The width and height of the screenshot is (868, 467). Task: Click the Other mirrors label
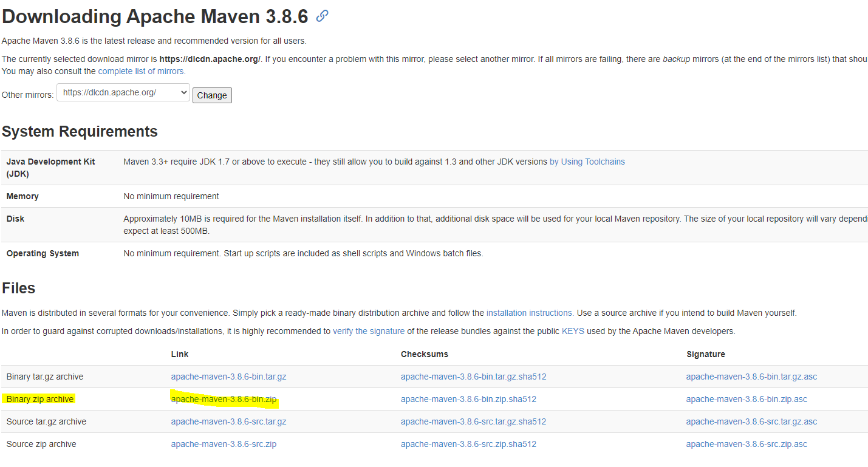(27, 95)
